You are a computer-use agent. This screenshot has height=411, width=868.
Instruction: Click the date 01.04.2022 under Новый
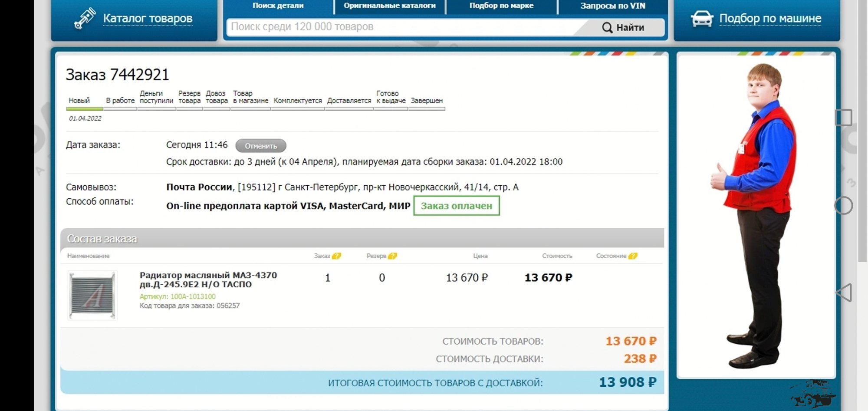click(85, 118)
